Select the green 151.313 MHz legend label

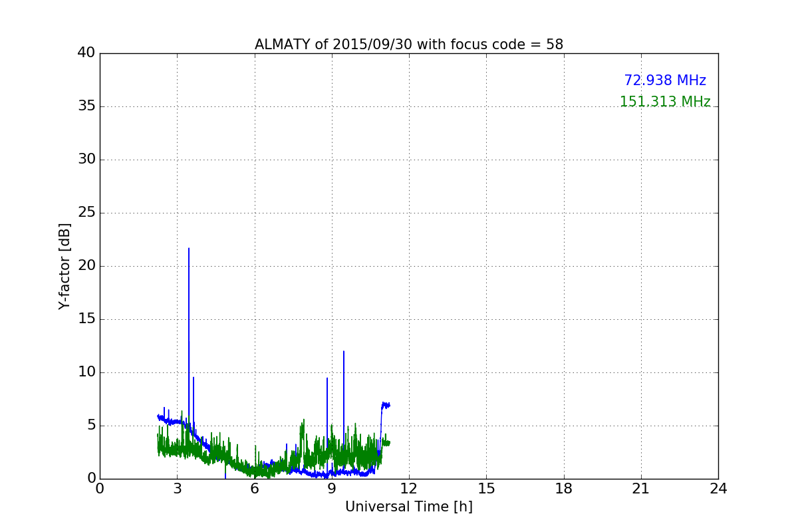point(665,102)
